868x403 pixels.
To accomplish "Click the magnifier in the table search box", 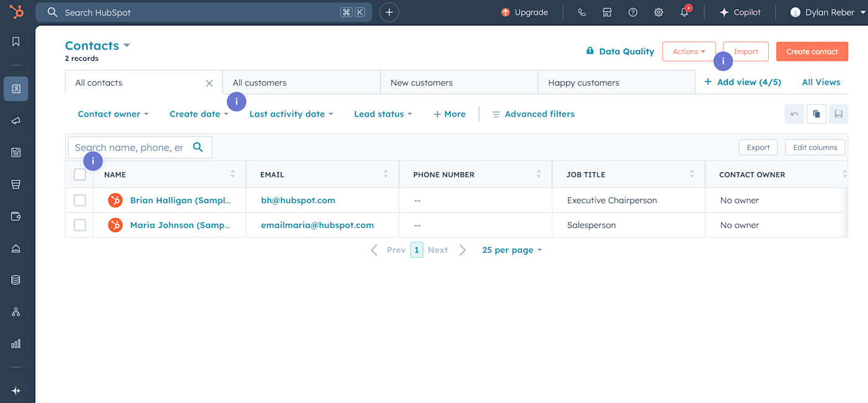I will tap(198, 147).
